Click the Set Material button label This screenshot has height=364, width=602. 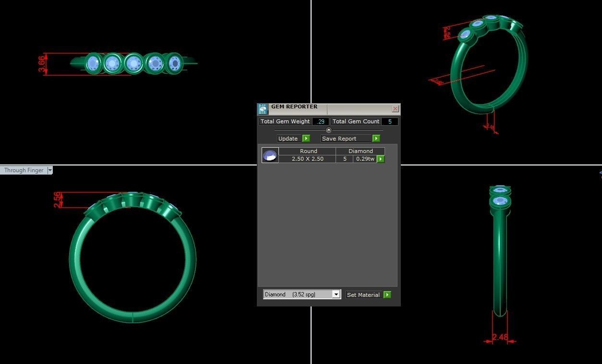pyautogui.click(x=363, y=295)
